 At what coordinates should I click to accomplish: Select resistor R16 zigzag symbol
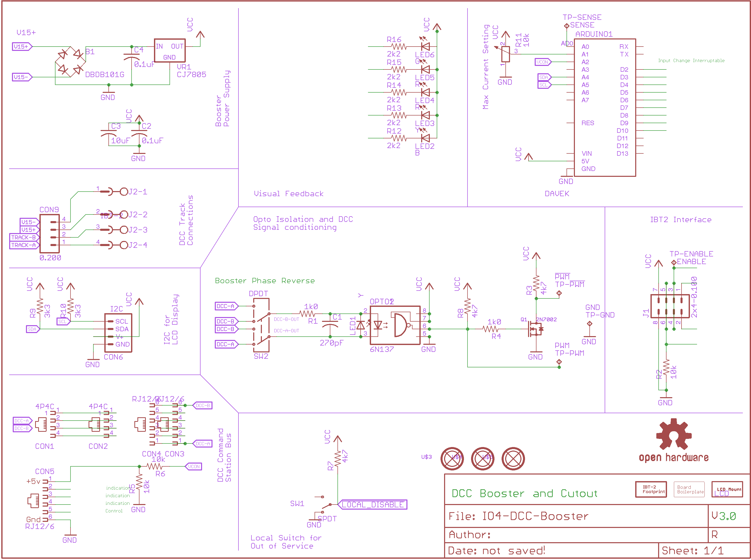[x=398, y=47]
